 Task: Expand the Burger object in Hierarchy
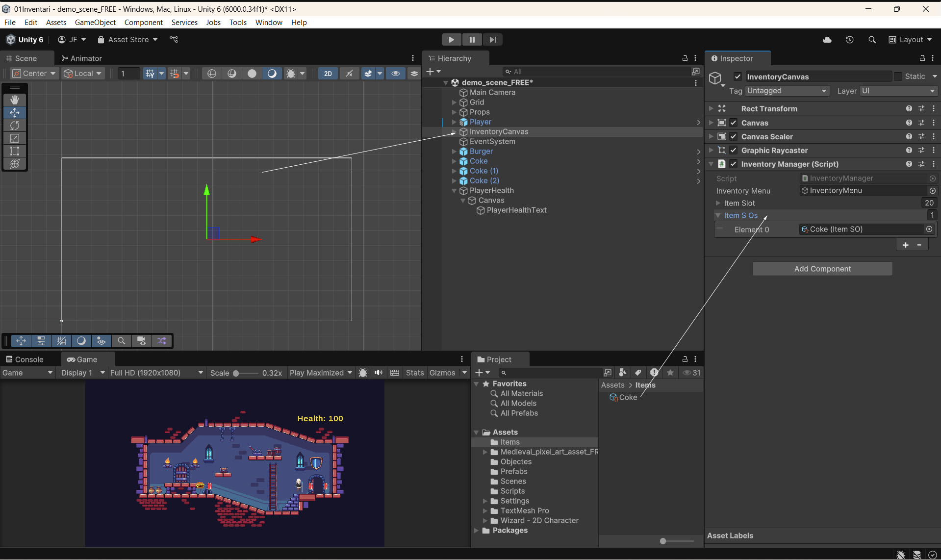(454, 152)
